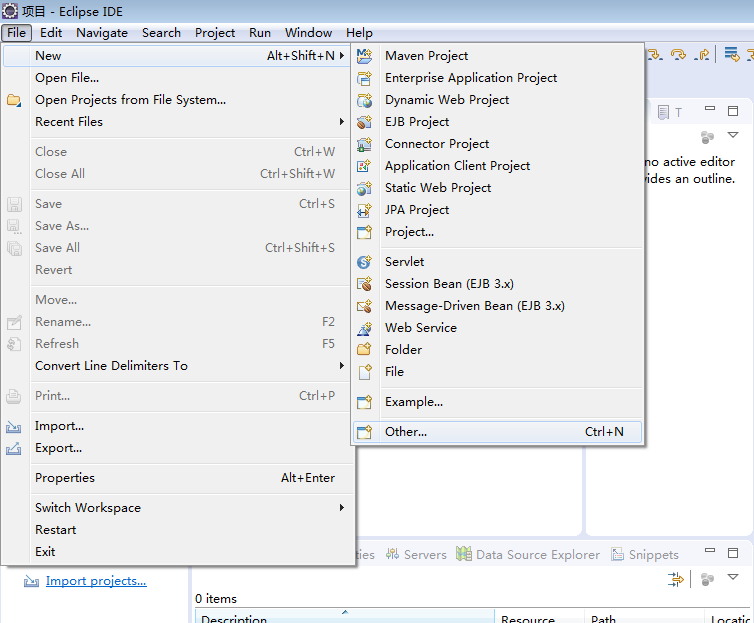This screenshot has height=623, width=754.
Task: Select Maven Project from New submenu
Action: (498, 56)
